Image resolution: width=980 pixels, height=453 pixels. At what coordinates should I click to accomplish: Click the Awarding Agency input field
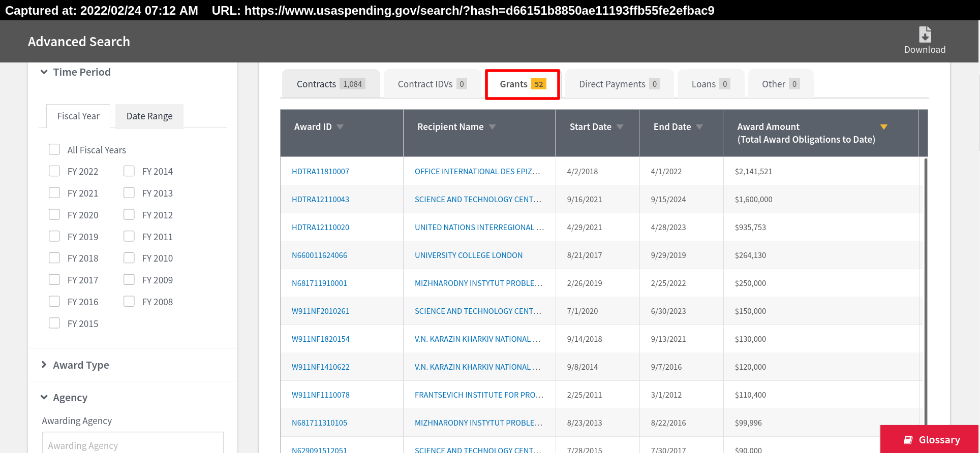tap(133, 443)
